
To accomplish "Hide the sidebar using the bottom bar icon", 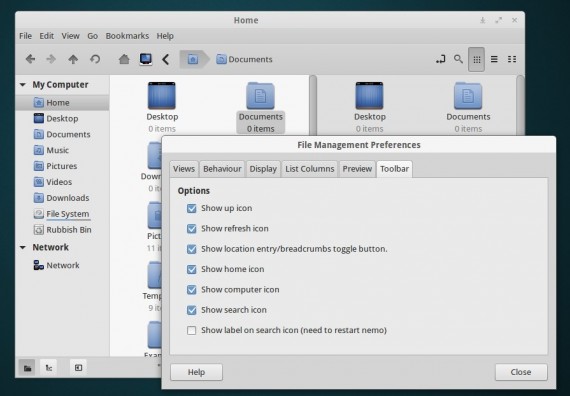I will coord(78,368).
